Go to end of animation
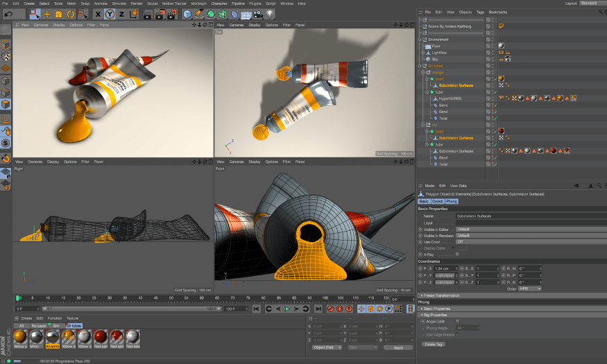 click(x=318, y=309)
